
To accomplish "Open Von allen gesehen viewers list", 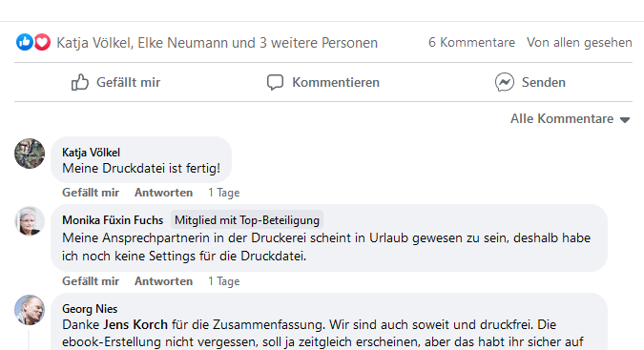I will click(579, 42).
